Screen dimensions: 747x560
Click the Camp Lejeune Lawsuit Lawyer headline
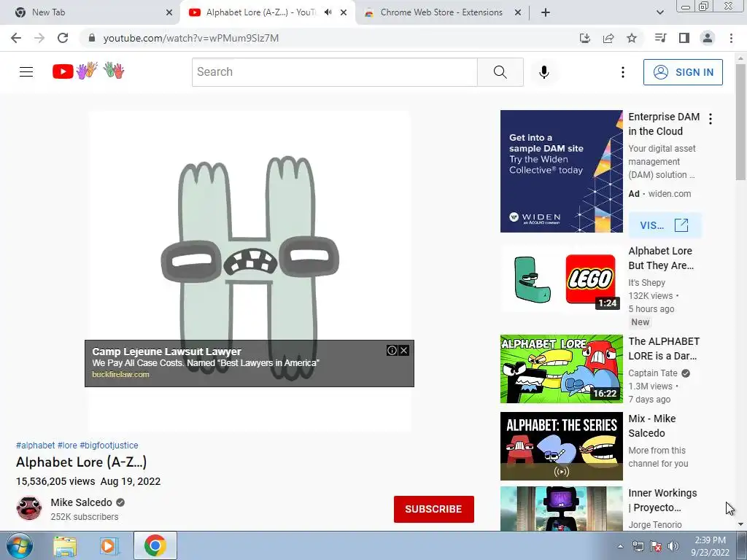point(167,351)
